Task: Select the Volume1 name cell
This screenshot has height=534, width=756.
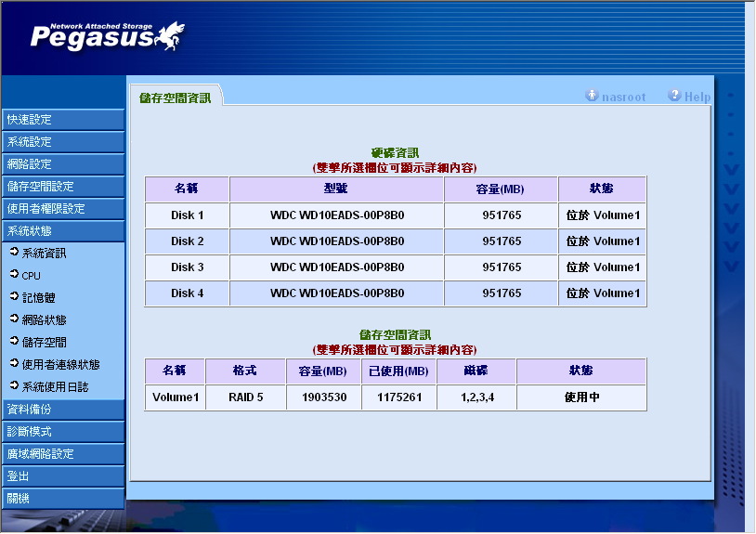Action: tap(175, 398)
